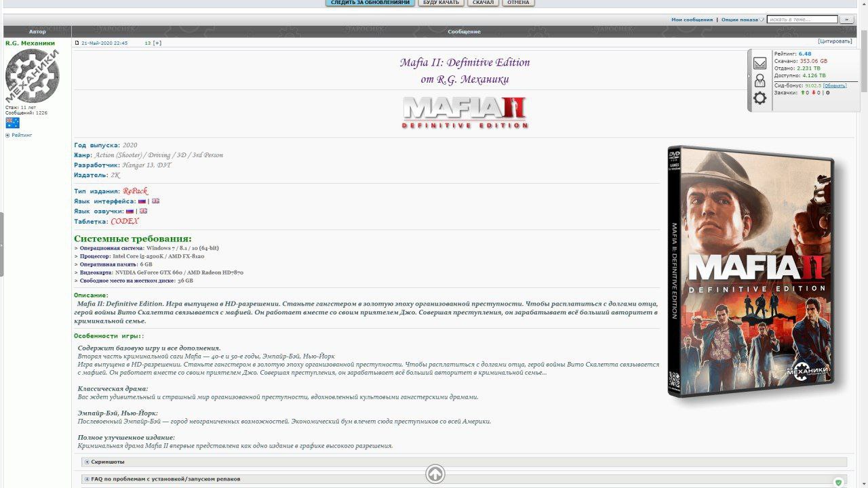
Task: Click the Операционная система Windows requirement line
Action: click(x=146, y=248)
